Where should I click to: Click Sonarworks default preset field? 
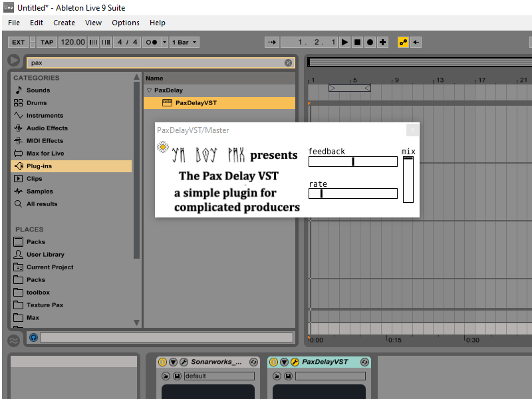pyautogui.click(x=219, y=376)
